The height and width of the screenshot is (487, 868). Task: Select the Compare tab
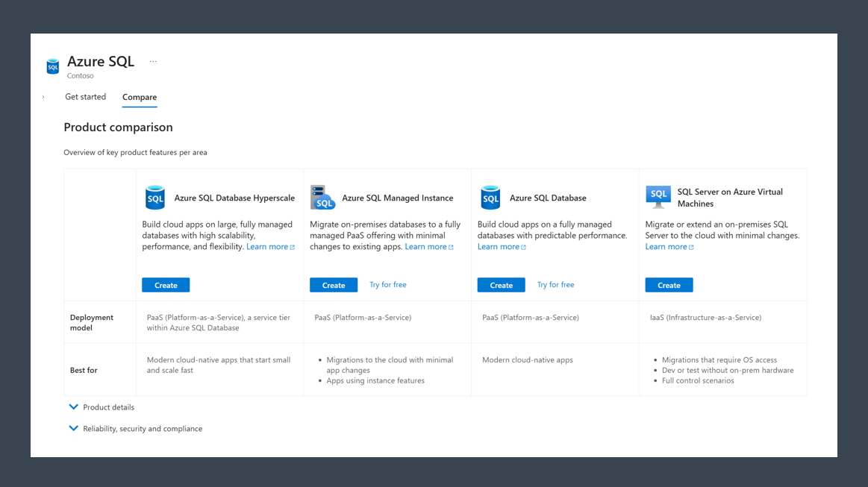[139, 97]
